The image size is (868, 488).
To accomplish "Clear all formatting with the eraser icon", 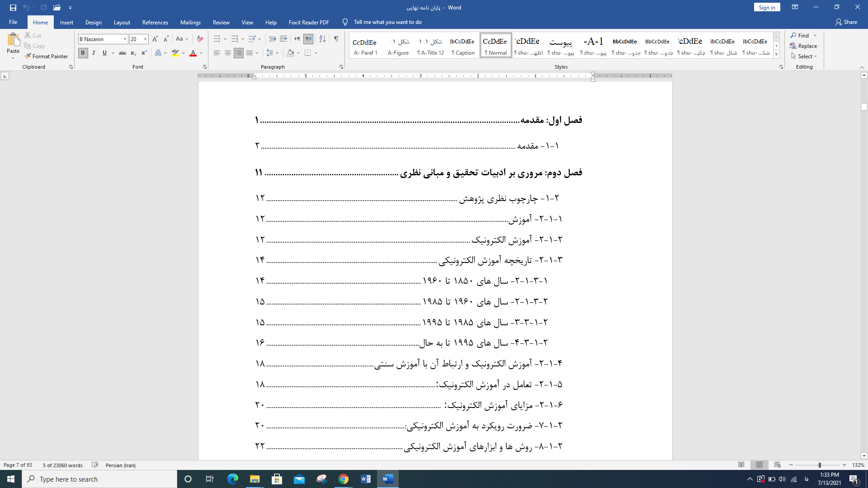I will 200,39.
